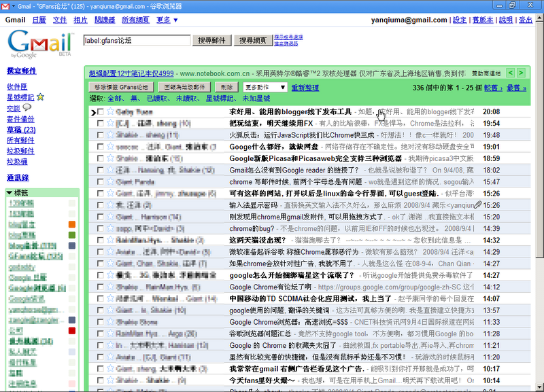Click the Gmail favicon in the title bar
The height and width of the screenshot is (392, 544).
point(5,6)
